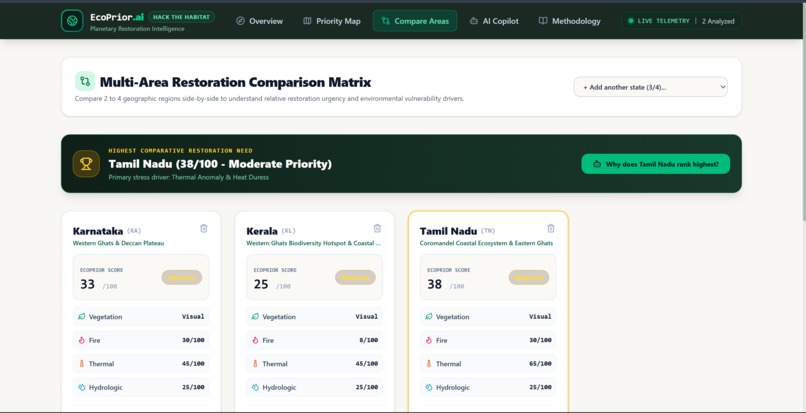The height and width of the screenshot is (413, 806).
Task: Click the EcoPrior.ai logo icon
Action: coord(72,21)
